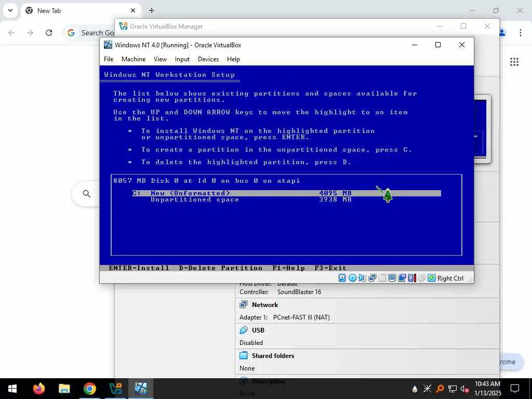This screenshot has width=532, height=399.
Task: Click the 'Windows NT Workstation Setup' title text
Action: pos(169,75)
